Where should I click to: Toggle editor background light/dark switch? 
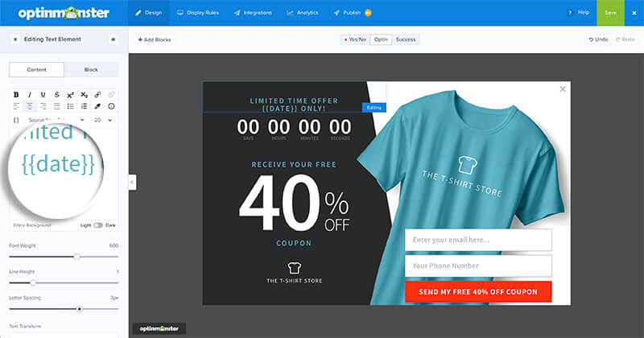point(97,225)
